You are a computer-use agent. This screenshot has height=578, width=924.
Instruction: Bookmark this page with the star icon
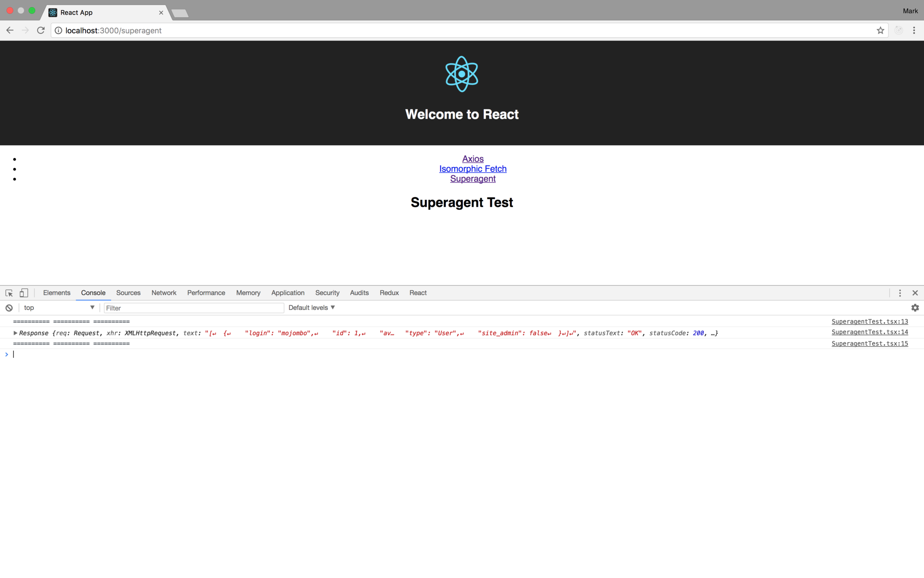(880, 30)
